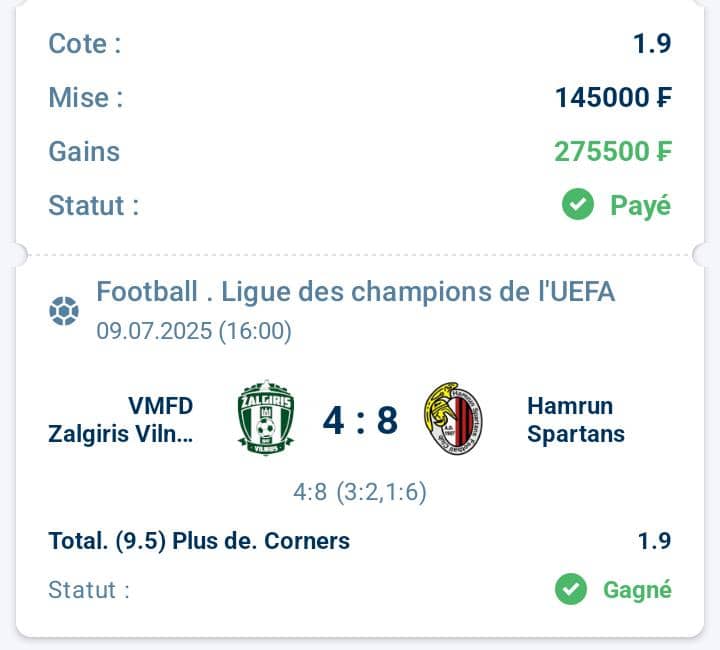The height and width of the screenshot is (650, 720).
Task: Click the Zalgiris Vilnius club crest
Action: (266, 418)
